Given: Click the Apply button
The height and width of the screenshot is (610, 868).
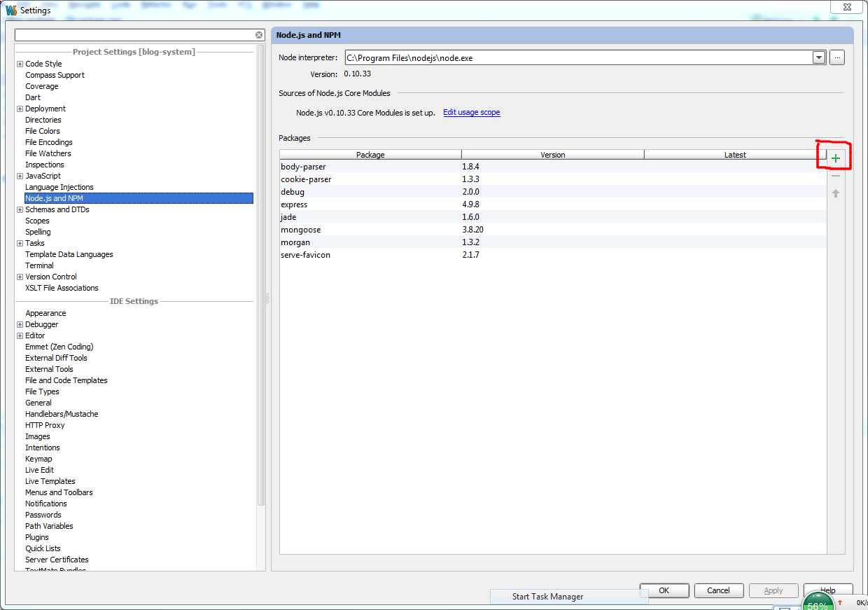Looking at the screenshot, I should [x=773, y=590].
